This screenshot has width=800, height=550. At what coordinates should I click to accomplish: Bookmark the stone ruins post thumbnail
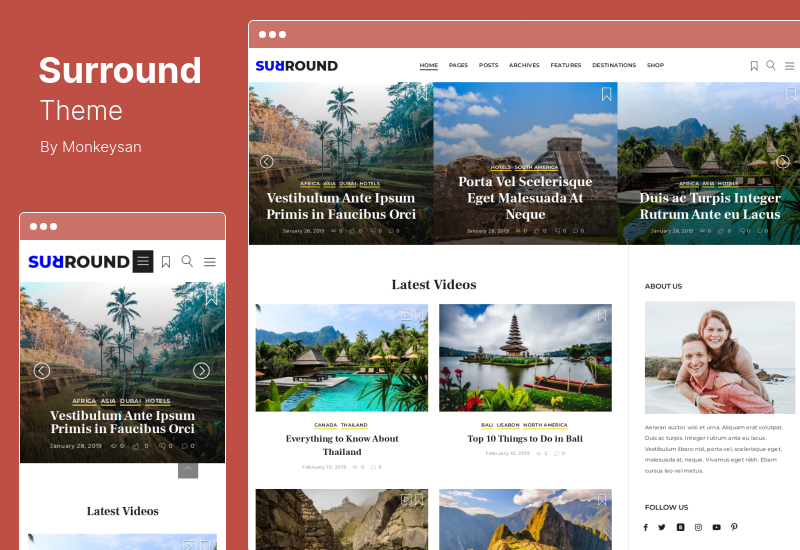[419, 499]
